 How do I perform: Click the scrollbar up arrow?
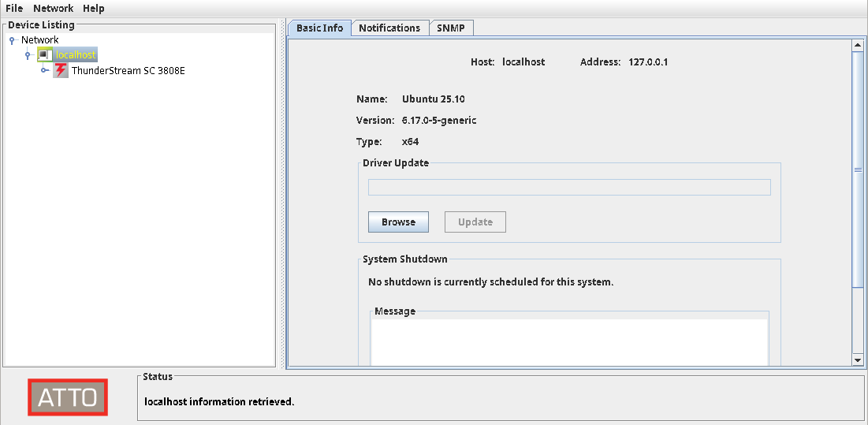[x=858, y=46]
